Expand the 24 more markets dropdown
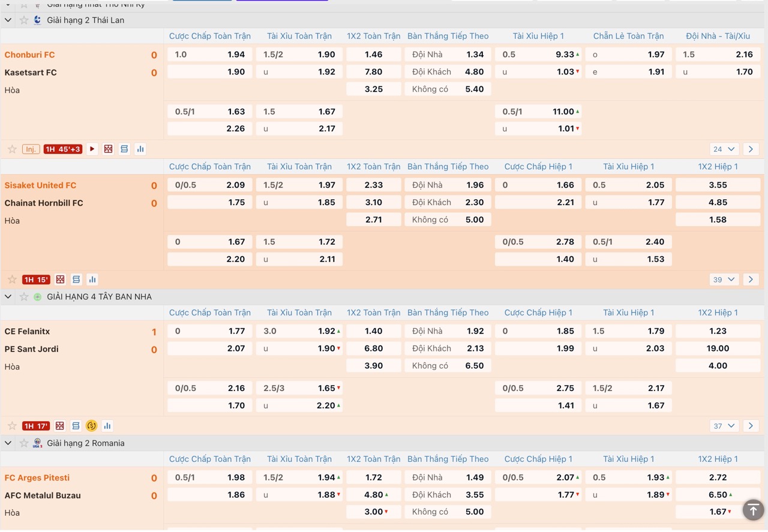 724,149
